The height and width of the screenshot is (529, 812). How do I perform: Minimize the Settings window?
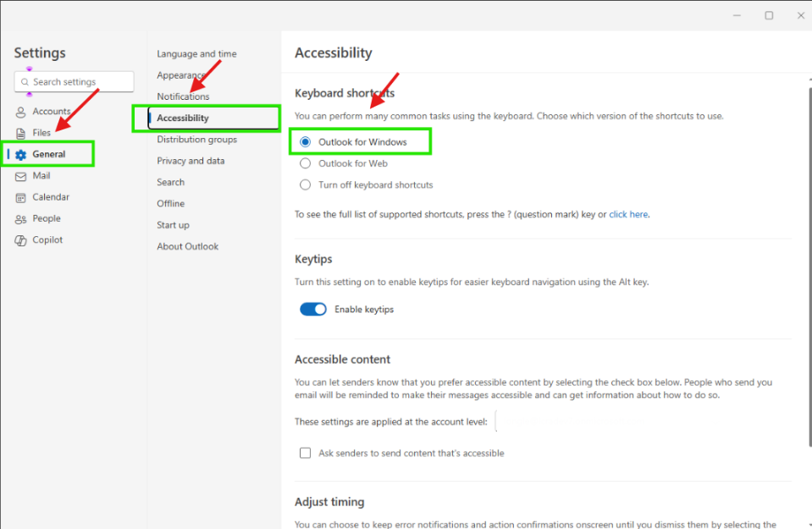(737, 15)
